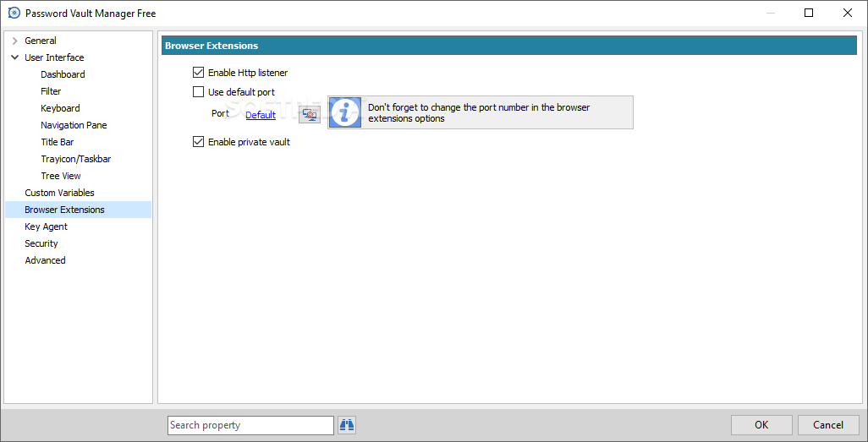Click the blue information icon
Image resolution: width=868 pixels, height=442 pixels.
point(345,112)
